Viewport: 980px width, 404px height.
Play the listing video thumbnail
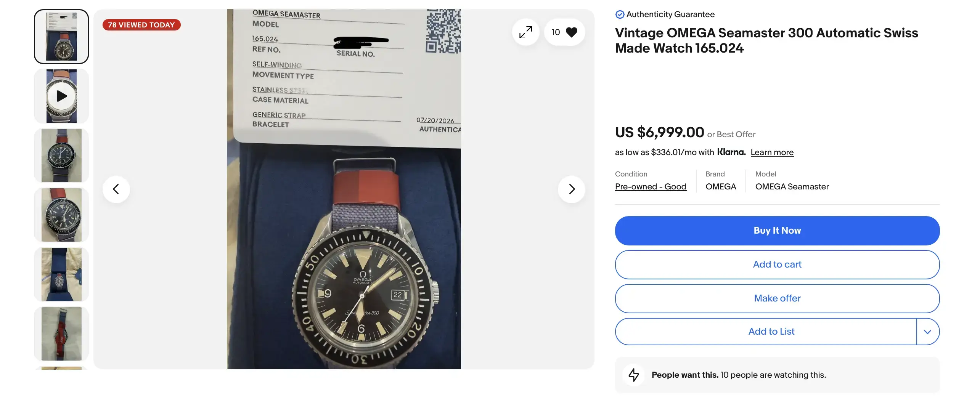pyautogui.click(x=61, y=96)
